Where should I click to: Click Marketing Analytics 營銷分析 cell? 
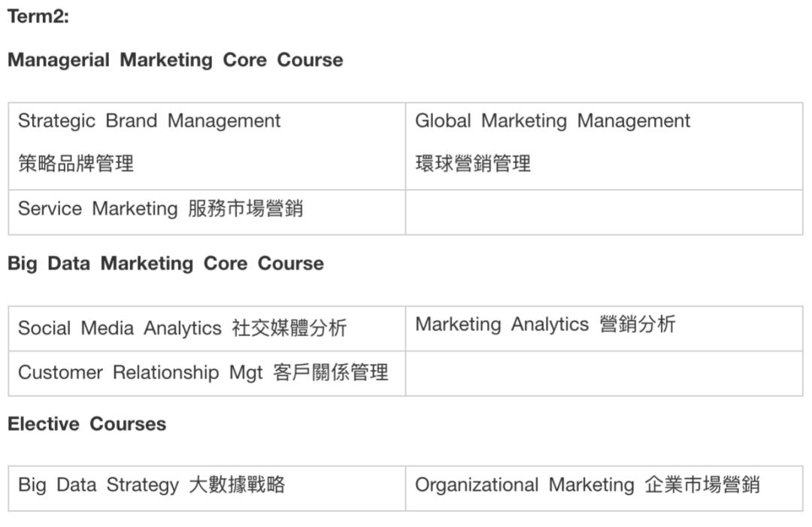click(x=545, y=325)
